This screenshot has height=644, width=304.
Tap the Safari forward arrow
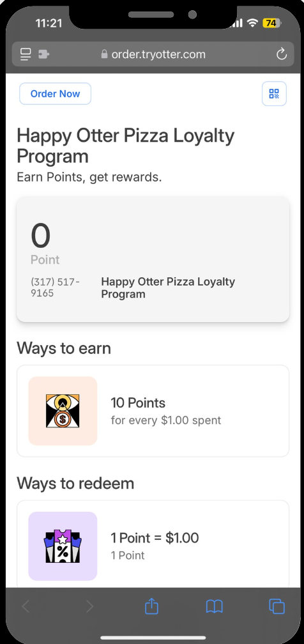89,606
